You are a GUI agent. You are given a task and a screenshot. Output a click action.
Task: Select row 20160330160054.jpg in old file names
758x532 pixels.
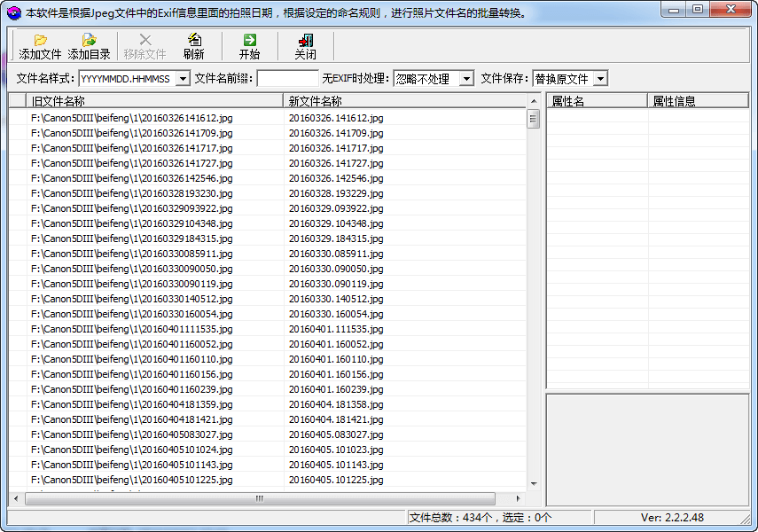131,314
